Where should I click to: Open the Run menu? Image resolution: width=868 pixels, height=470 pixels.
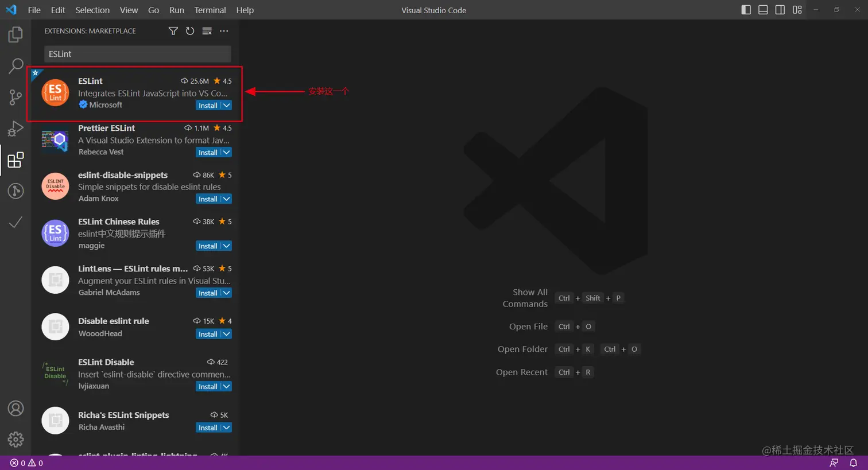click(177, 10)
